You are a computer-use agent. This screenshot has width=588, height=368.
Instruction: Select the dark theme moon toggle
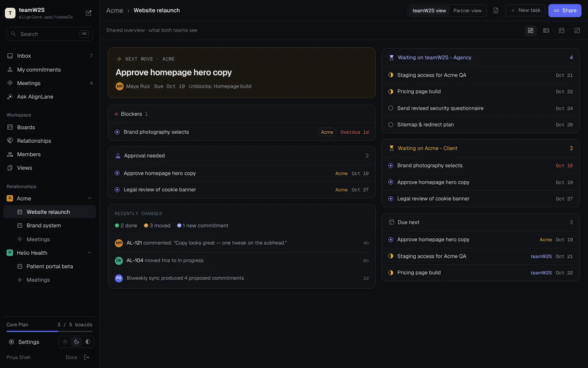coord(76,342)
